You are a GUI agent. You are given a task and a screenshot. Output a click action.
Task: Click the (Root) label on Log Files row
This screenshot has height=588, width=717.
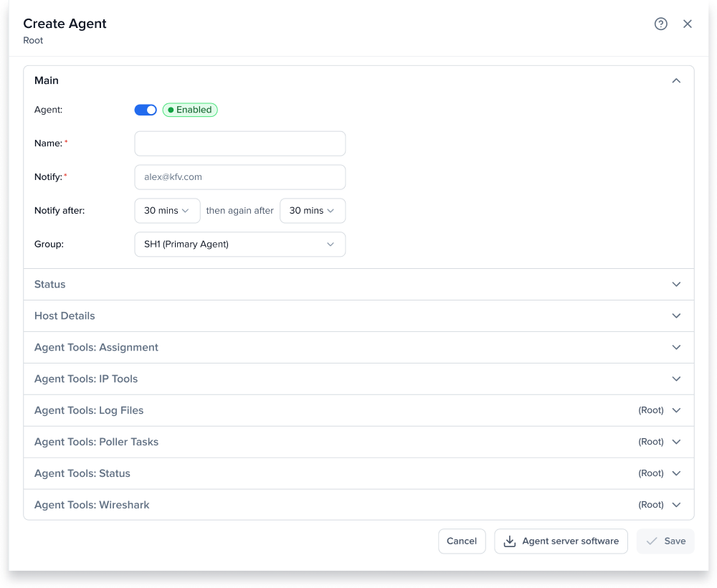651,411
